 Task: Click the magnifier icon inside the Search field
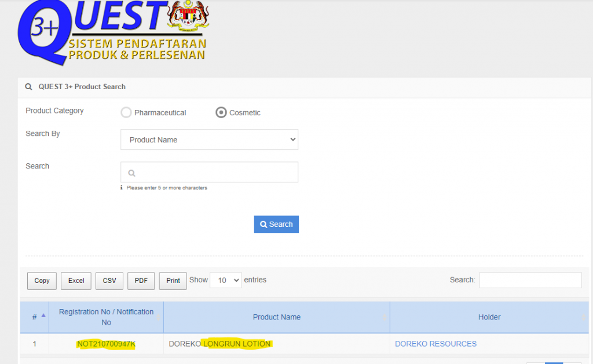coord(131,172)
